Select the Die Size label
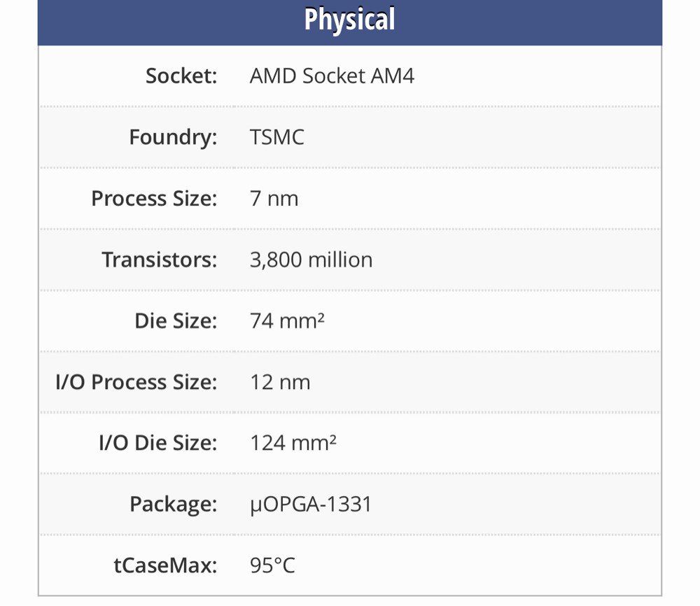 pyautogui.click(x=176, y=321)
